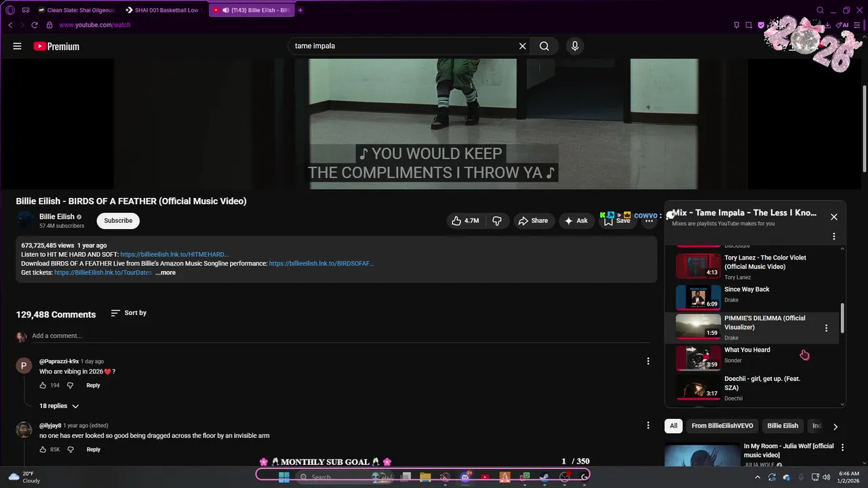Run search with magnifier button

point(544,46)
